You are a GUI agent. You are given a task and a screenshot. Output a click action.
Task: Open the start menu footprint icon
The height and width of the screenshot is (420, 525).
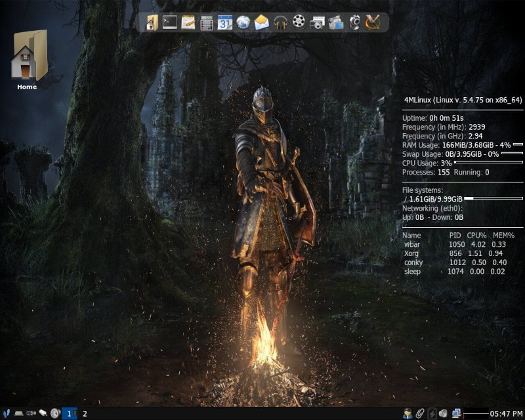click(6, 413)
